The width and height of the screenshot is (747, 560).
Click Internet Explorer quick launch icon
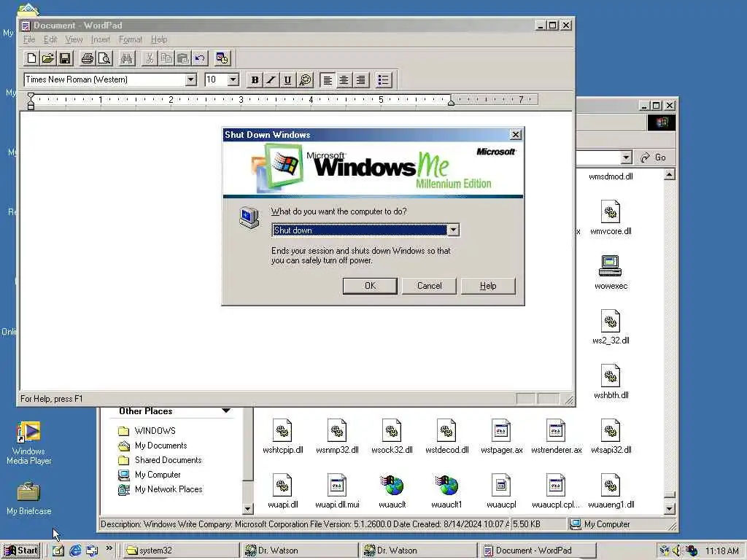(x=75, y=551)
